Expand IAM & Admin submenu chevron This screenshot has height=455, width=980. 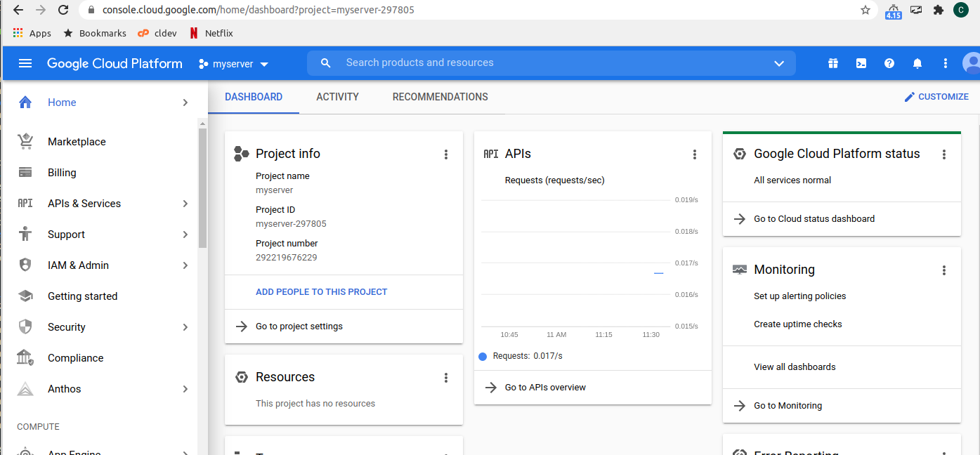tap(185, 265)
